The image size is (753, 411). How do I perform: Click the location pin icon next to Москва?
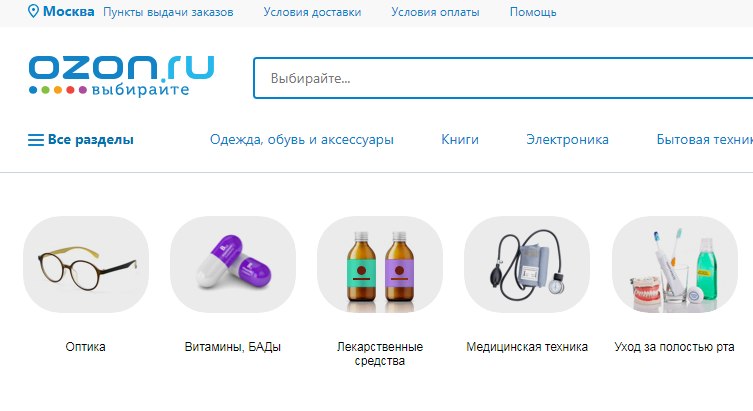click(x=33, y=12)
